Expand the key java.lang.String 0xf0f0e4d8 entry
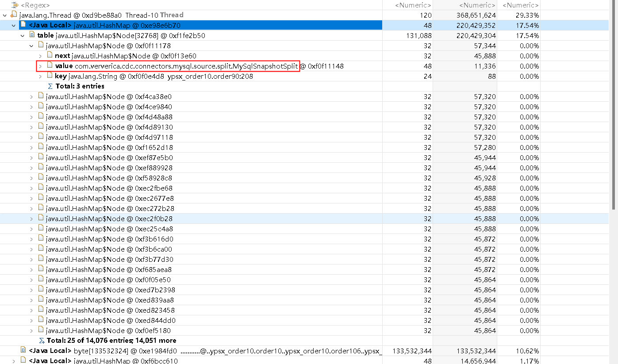 coord(40,77)
